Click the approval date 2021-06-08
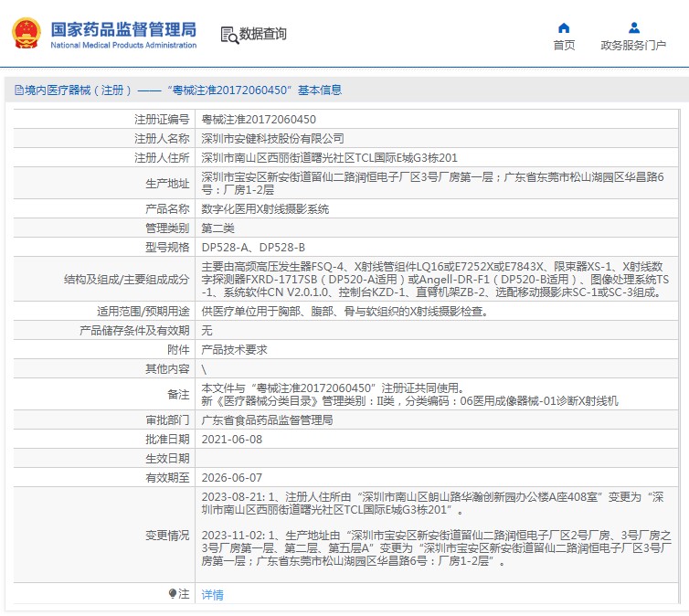Viewport: 689px width, 616px height. [x=231, y=439]
